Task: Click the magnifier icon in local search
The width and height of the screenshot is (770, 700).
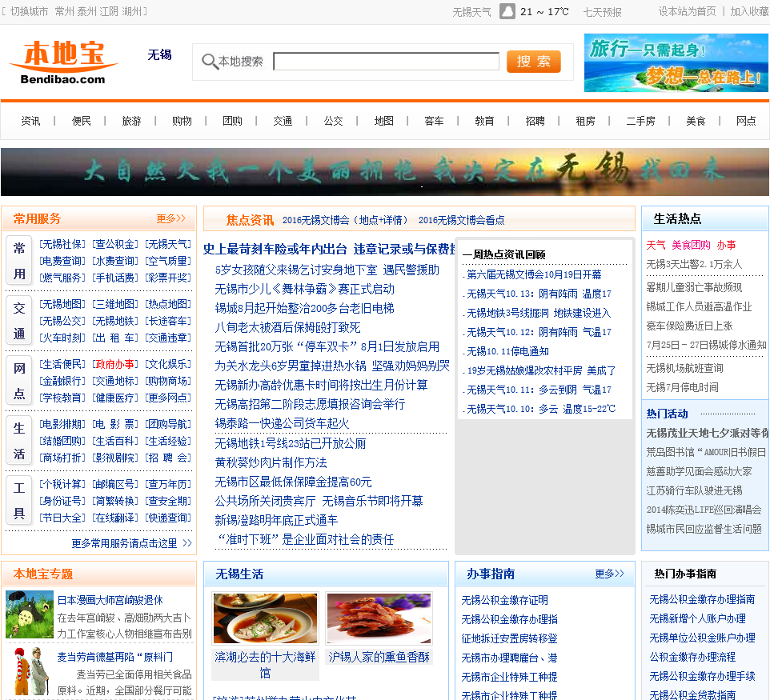Action: [x=209, y=62]
